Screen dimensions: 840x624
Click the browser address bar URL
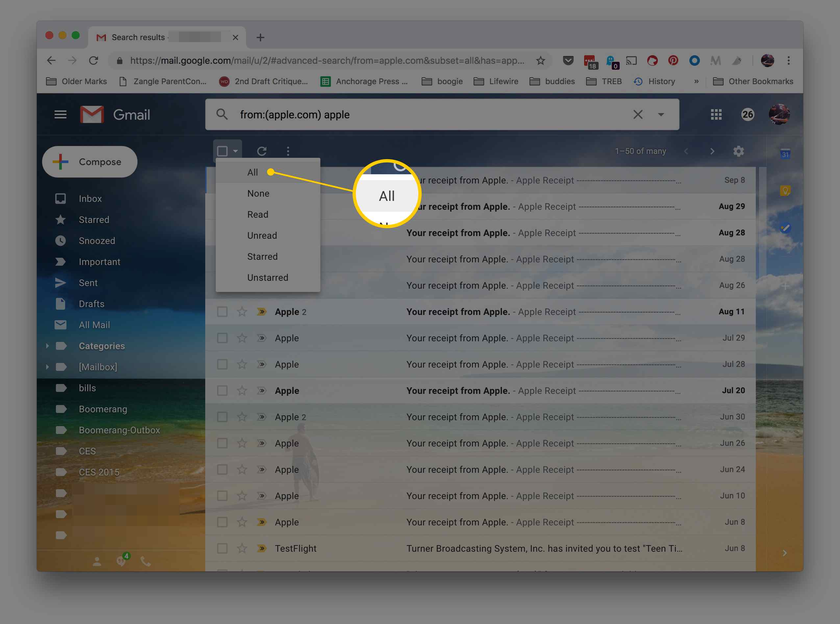(x=327, y=60)
